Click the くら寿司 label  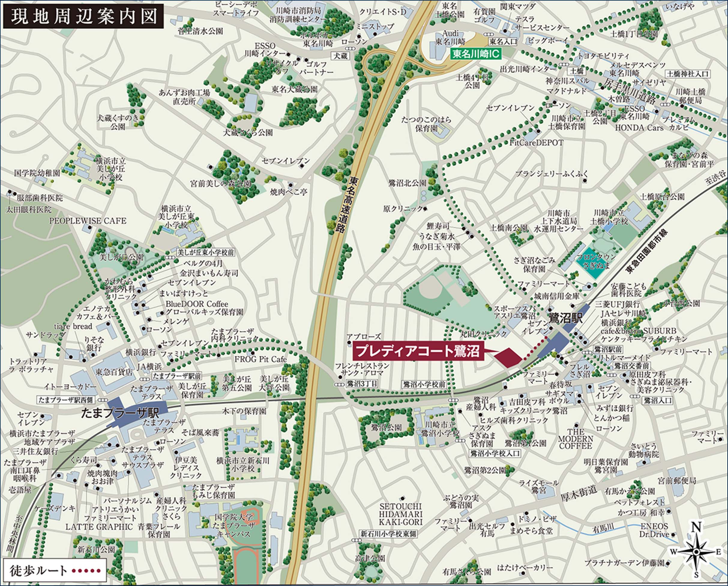point(84,459)
